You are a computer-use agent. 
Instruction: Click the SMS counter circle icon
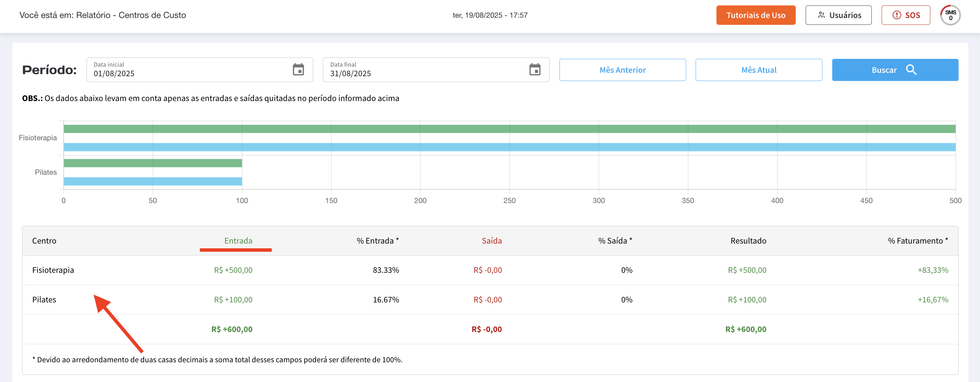(950, 15)
